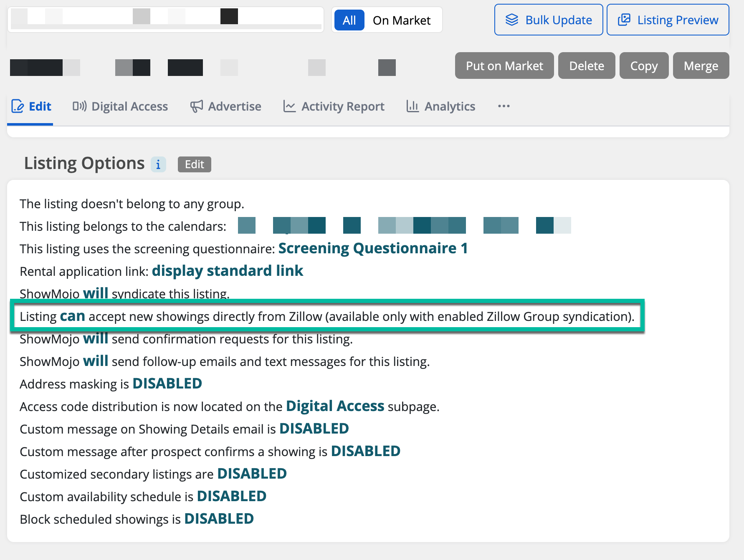Click the Edit tab pencil icon
The image size is (744, 560).
(18, 106)
